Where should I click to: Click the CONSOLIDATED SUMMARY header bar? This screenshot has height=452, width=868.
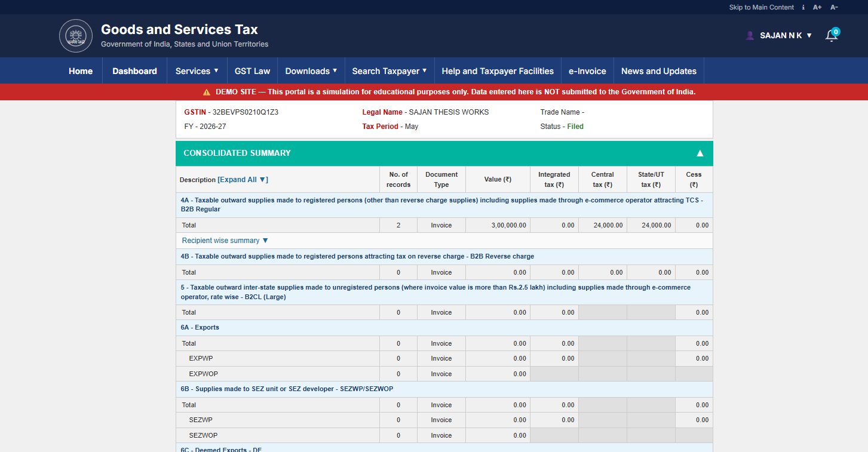coord(444,153)
